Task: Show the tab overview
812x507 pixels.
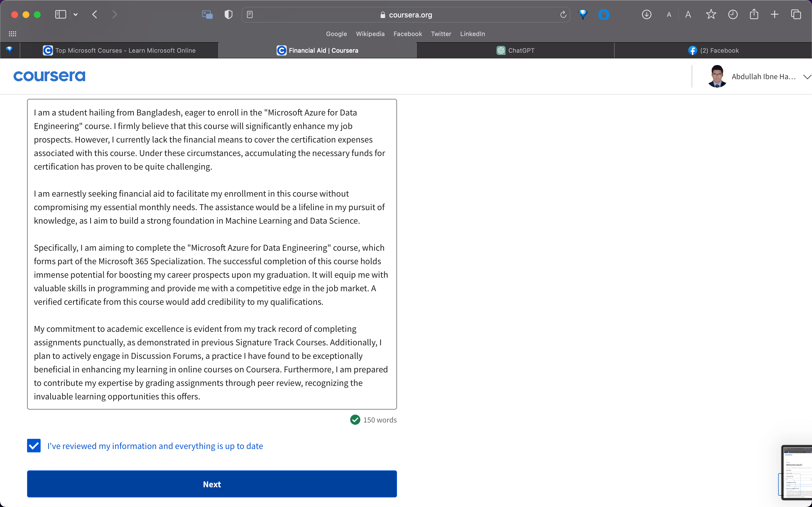Action: 796,14
